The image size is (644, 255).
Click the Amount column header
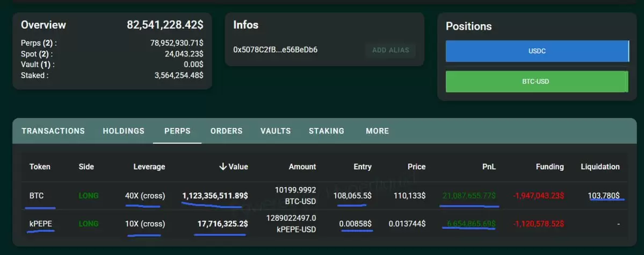[302, 167]
